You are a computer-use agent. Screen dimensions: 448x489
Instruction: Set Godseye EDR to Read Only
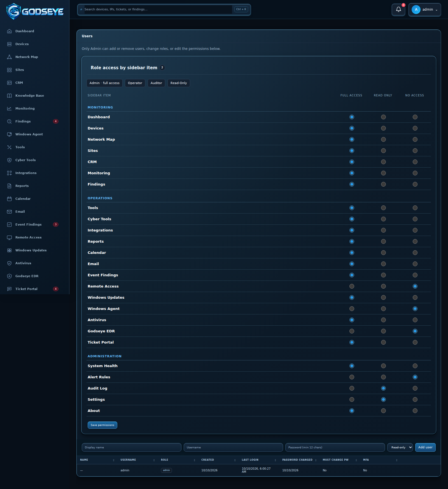click(x=383, y=331)
